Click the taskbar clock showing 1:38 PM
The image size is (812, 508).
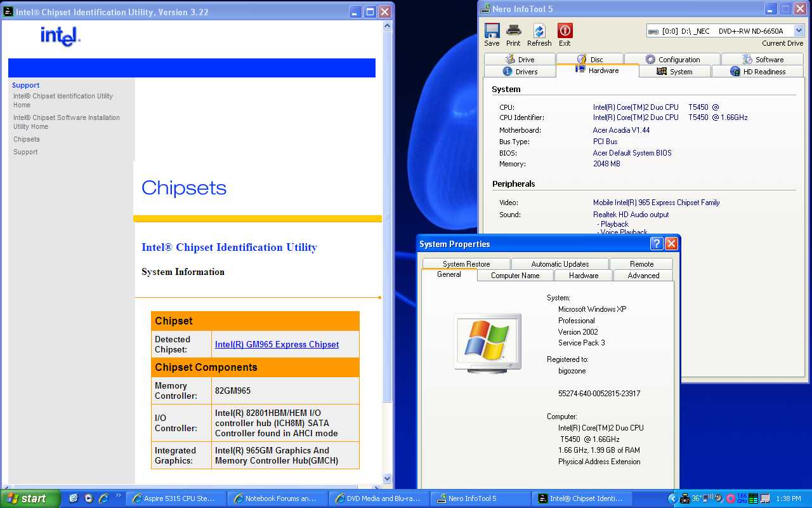(789, 498)
